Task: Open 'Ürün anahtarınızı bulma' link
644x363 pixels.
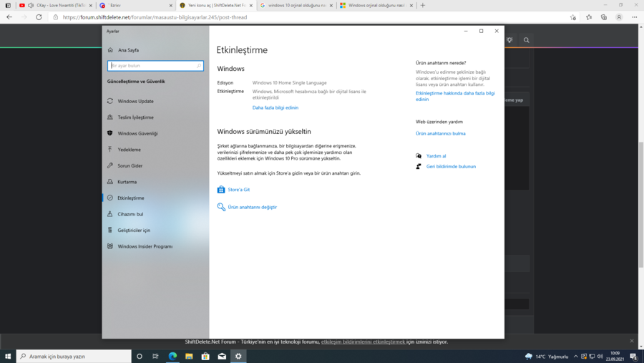Action: pyautogui.click(x=440, y=134)
